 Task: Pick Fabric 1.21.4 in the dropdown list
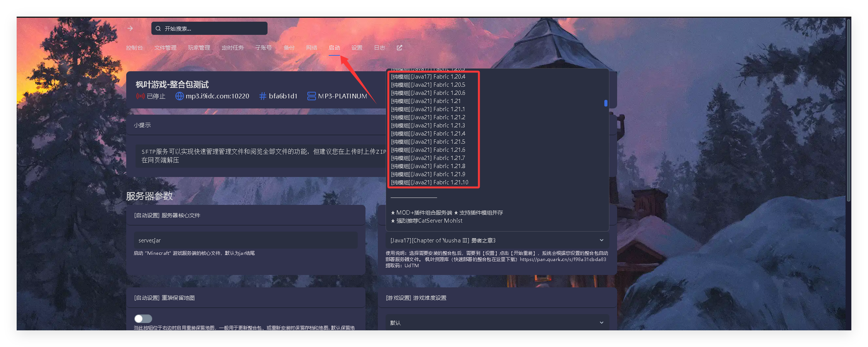[428, 134]
